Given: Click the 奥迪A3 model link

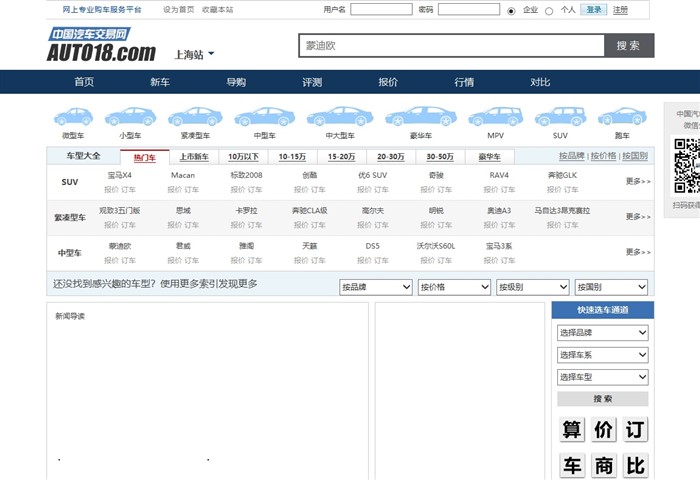Looking at the screenshot, I should [499, 210].
